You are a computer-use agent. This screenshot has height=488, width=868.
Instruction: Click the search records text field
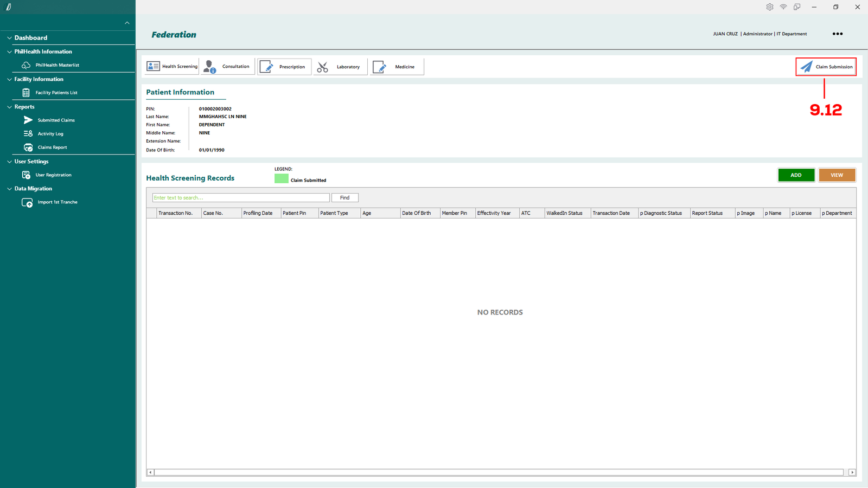240,198
